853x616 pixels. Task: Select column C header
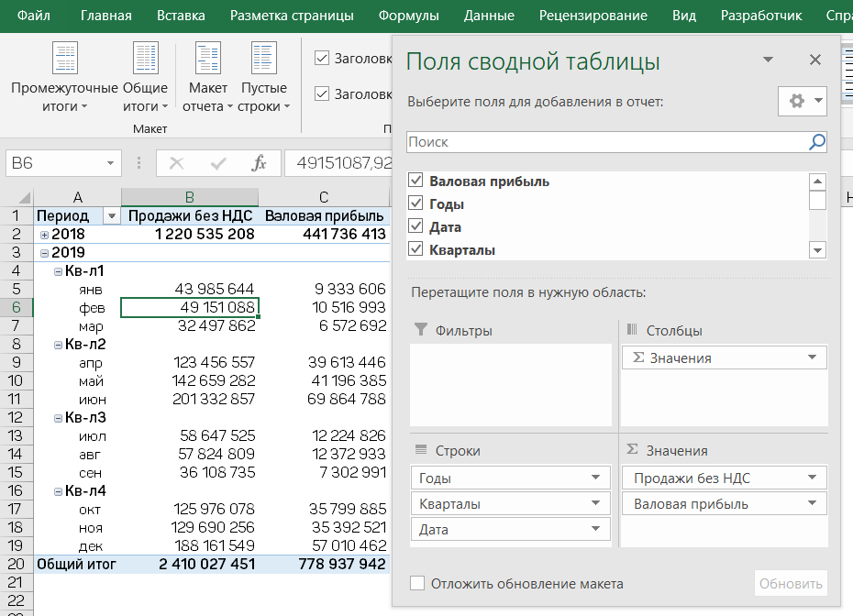(324, 197)
